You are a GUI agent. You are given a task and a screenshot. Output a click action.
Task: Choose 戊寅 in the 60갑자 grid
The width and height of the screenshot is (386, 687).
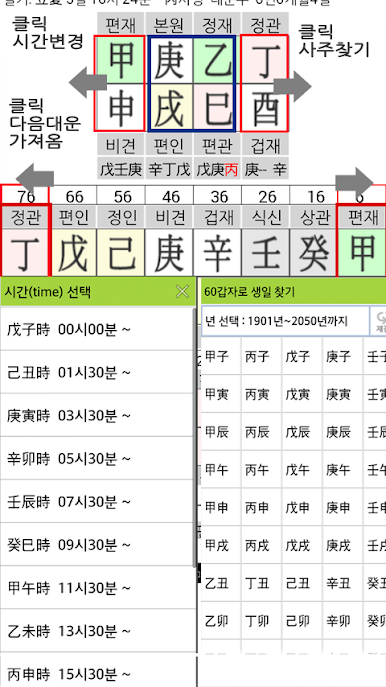click(x=302, y=394)
